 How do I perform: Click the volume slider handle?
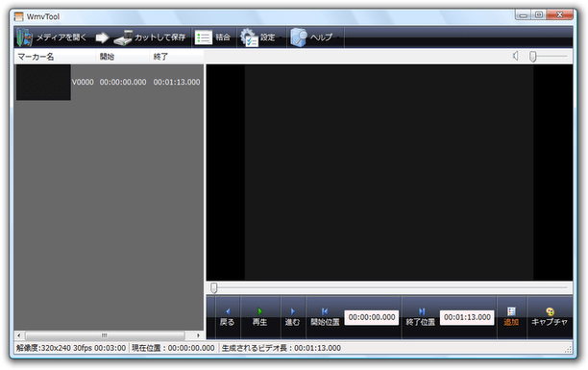(533, 57)
